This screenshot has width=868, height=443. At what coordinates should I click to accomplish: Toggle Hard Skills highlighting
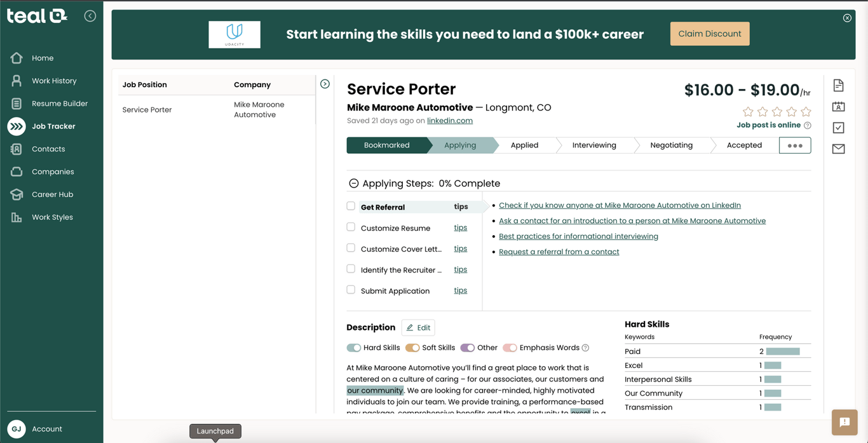[x=354, y=348]
